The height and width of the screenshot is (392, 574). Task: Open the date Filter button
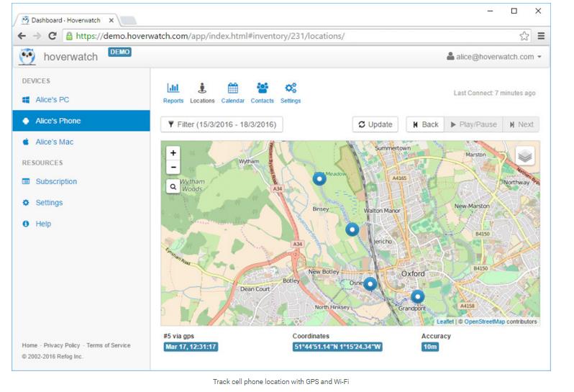click(x=222, y=124)
